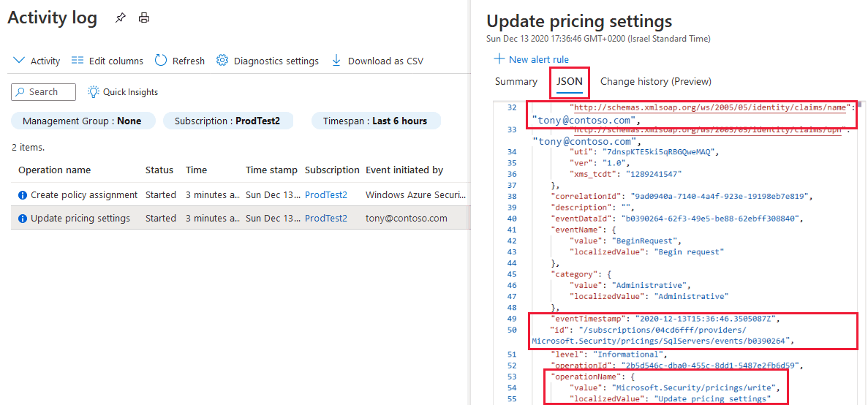Click the Refresh icon in the toolbar
This screenshot has width=868, height=405.
[x=161, y=61]
